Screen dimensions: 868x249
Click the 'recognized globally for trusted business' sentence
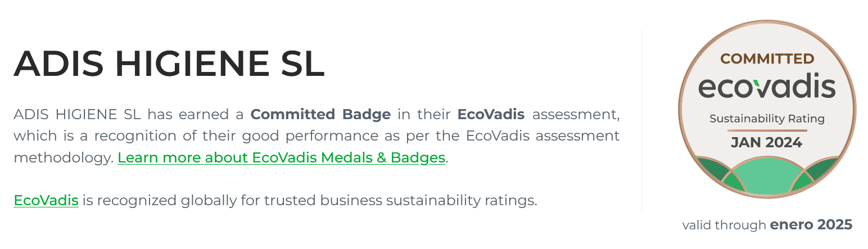point(308,200)
